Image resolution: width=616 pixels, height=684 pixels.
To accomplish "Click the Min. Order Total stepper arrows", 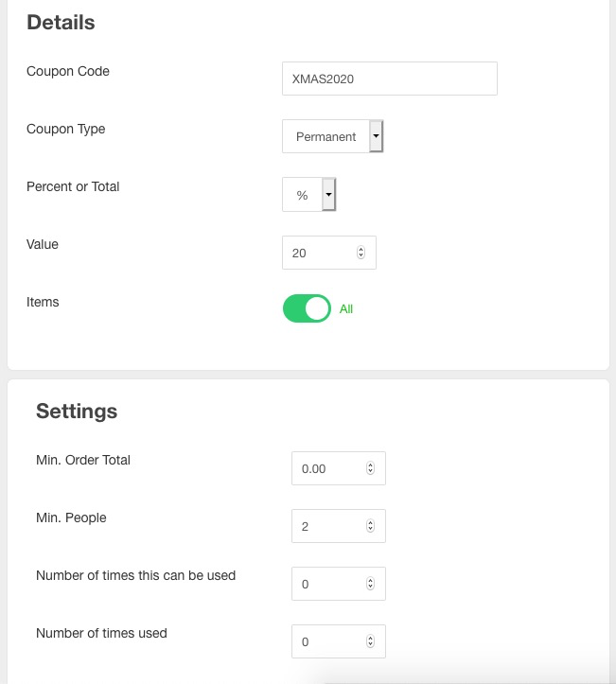I will click(370, 468).
